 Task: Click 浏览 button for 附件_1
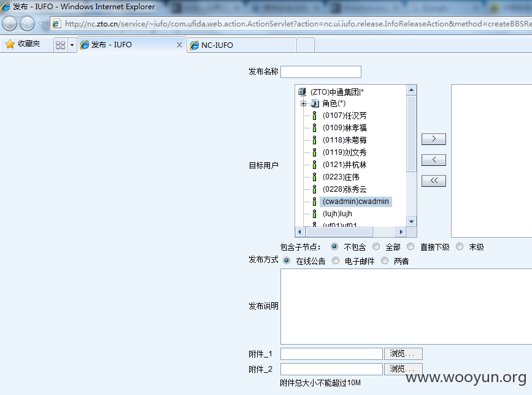[x=403, y=354]
